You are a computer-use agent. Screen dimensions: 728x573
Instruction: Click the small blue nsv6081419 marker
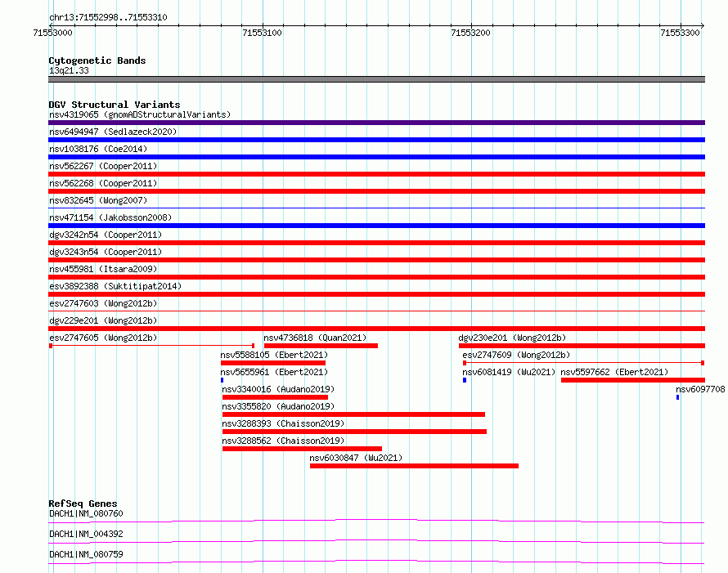(x=465, y=380)
